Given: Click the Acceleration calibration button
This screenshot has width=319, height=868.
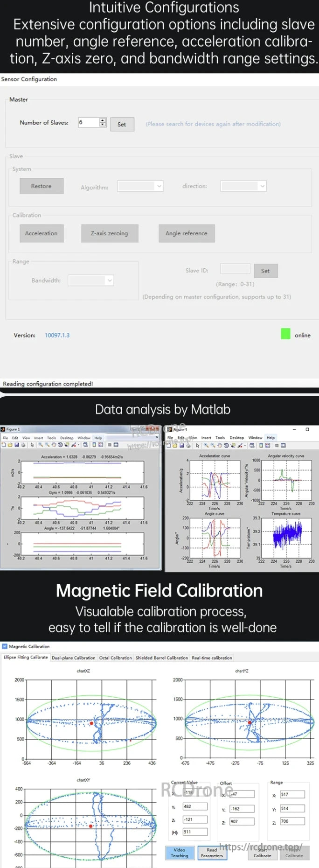Looking at the screenshot, I should pyautogui.click(x=42, y=233).
